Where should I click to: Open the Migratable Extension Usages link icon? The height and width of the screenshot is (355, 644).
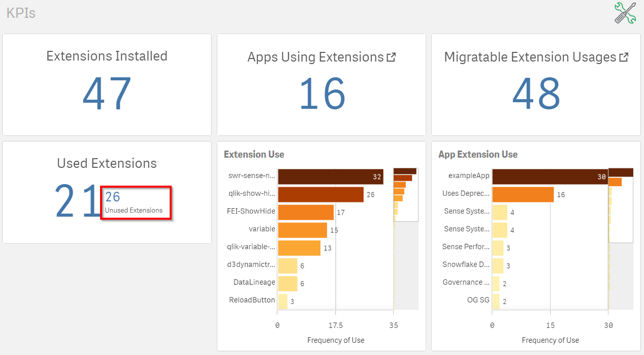(624, 57)
